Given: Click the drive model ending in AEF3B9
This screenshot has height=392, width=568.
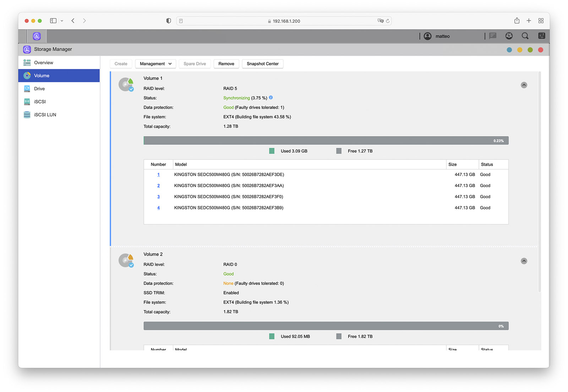Looking at the screenshot, I should tap(229, 208).
